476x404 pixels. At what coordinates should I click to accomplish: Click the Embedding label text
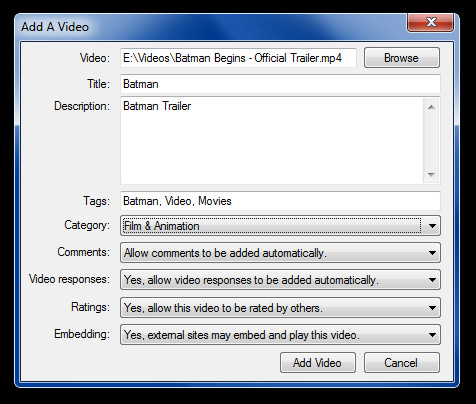[x=82, y=334]
